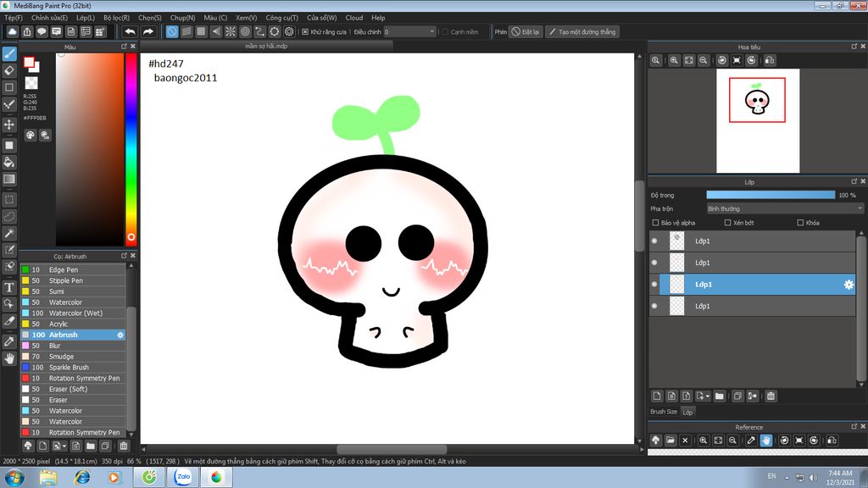Hide the highlighted Lớp1 layer visibility dot
Viewport: 868px width, 488px height.
(x=654, y=285)
